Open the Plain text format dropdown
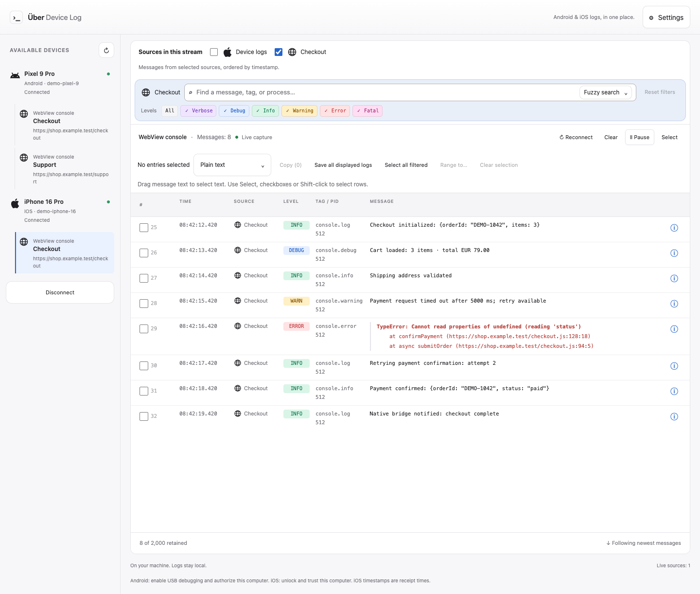 point(232,165)
